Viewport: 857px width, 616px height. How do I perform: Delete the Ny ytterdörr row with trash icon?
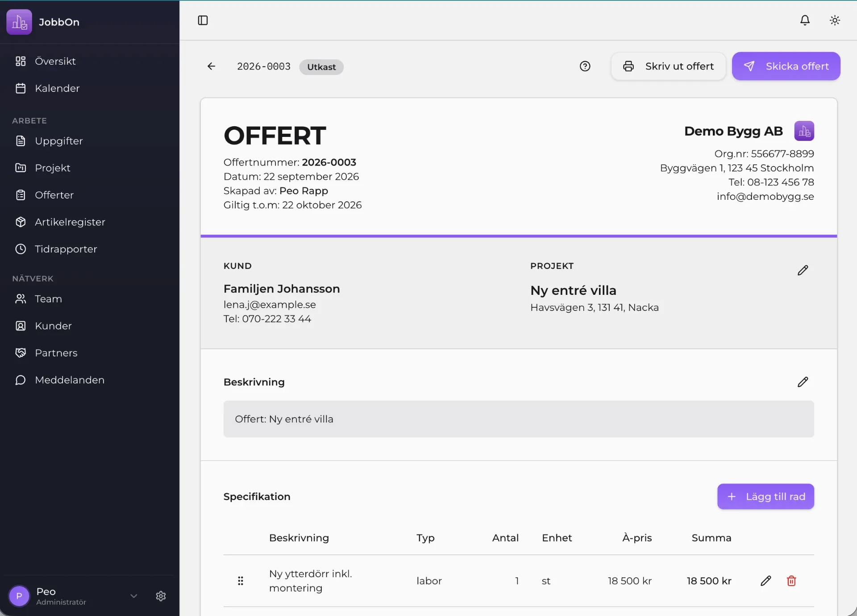click(791, 581)
